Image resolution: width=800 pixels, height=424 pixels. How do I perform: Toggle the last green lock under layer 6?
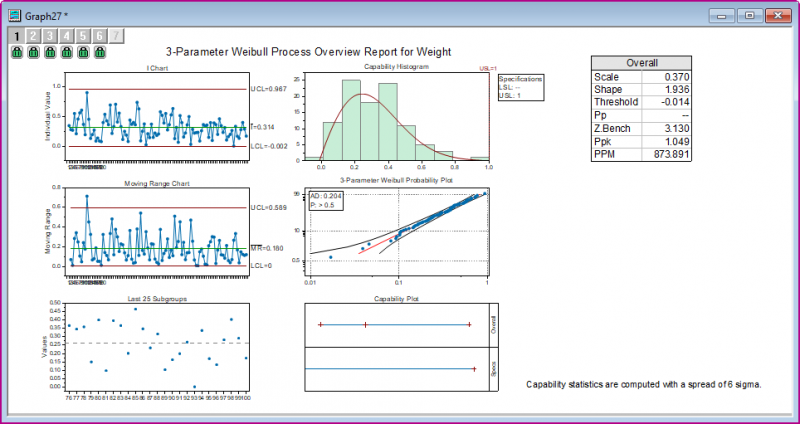[x=101, y=52]
